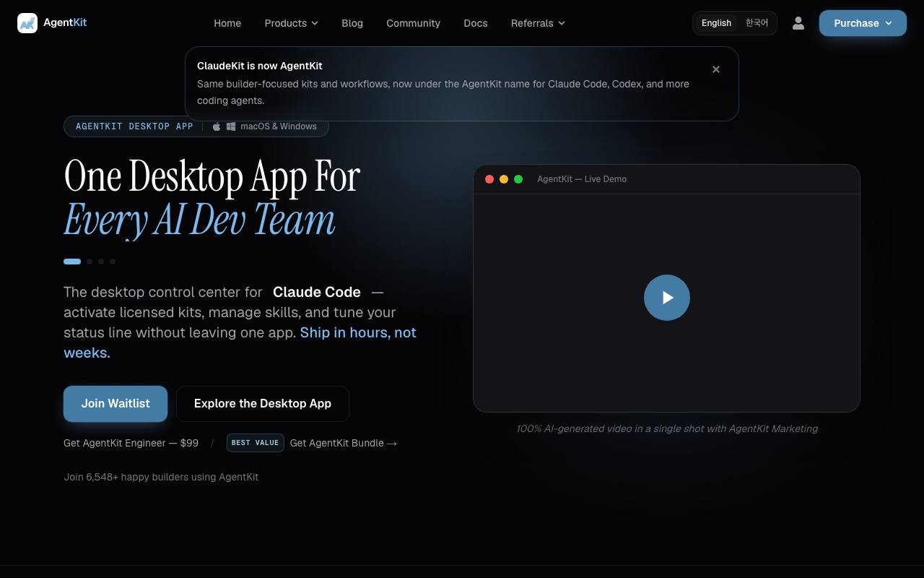Switch language to Korean
This screenshot has height=578, width=924.
tap(757, 23)
